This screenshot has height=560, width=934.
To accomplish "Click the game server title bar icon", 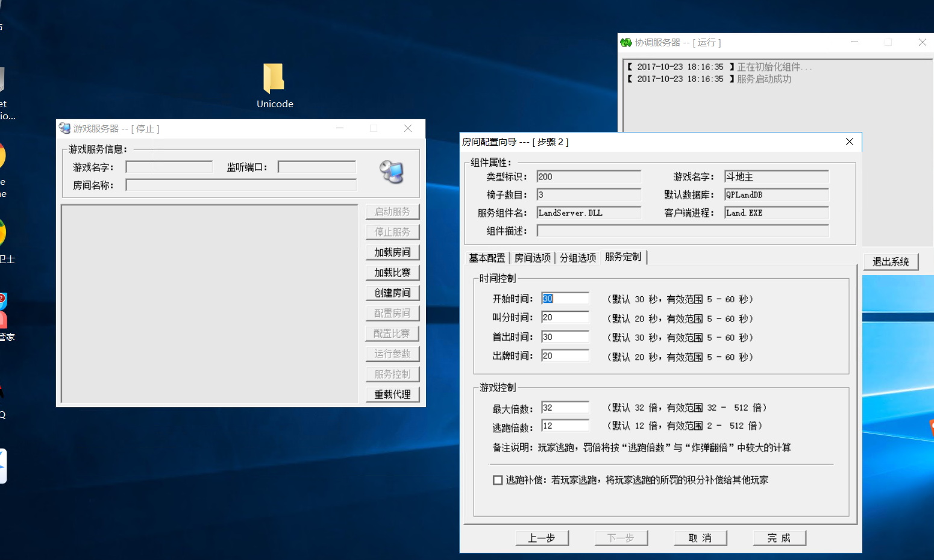I will tap(64, 128).
